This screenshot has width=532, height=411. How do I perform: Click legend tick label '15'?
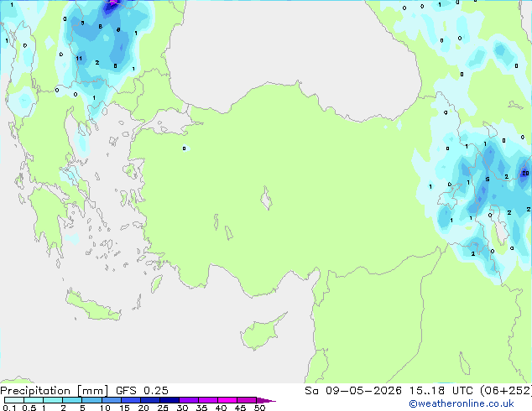pos(124,408)
